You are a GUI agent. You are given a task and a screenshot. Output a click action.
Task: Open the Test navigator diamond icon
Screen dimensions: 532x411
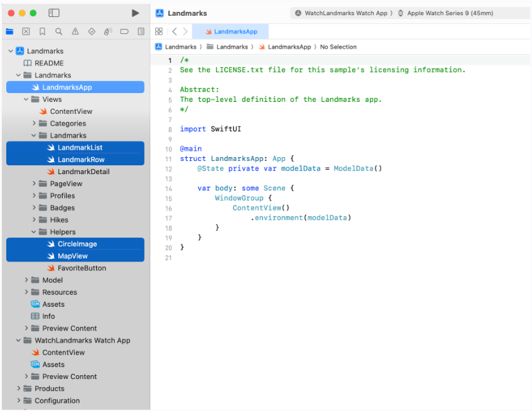[x=92, y=31]
